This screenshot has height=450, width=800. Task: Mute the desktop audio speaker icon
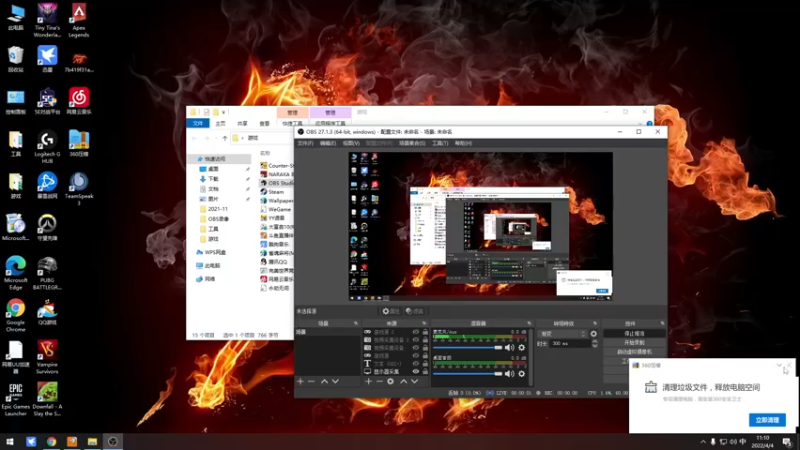click(509, 373)
